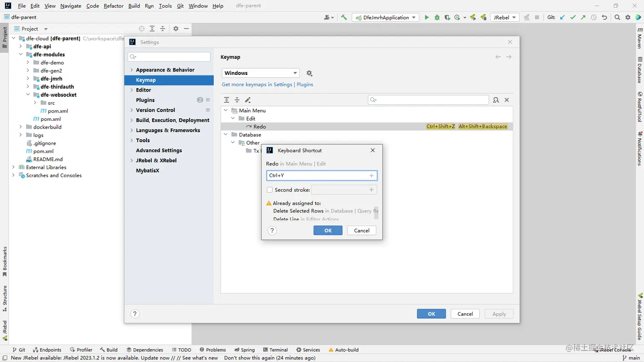Collapse the Database keymap node
Image resolution: width=644 pixels, height=362 pixels.
point(226,135)
